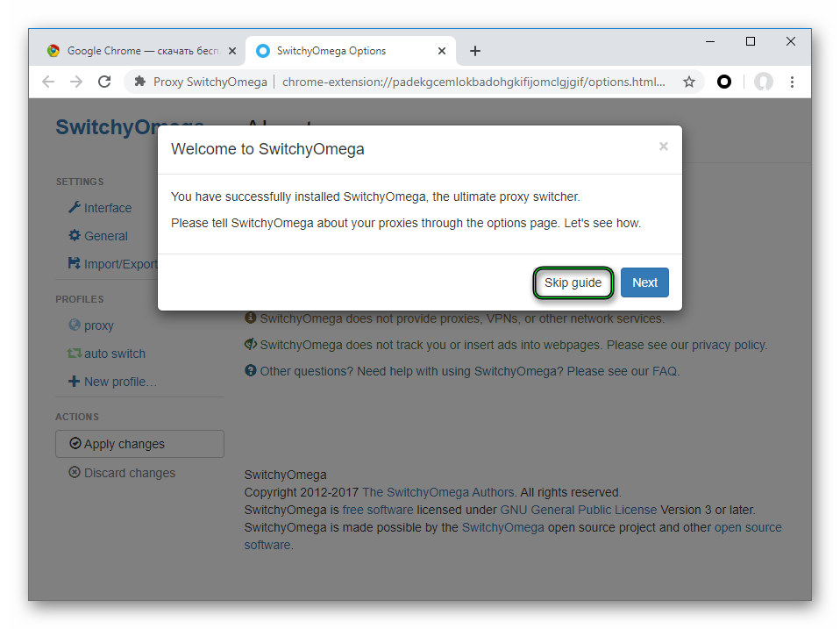Screen dimensions: 840x629
Task: Open the Chrome profile avatar
Action: (x=764, y=82)
